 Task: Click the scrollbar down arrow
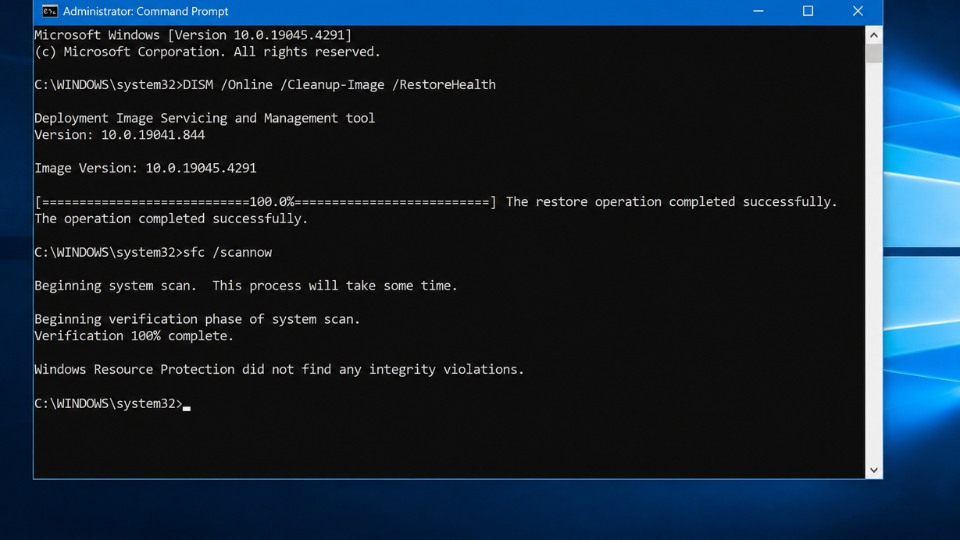[x=874, y=470]
